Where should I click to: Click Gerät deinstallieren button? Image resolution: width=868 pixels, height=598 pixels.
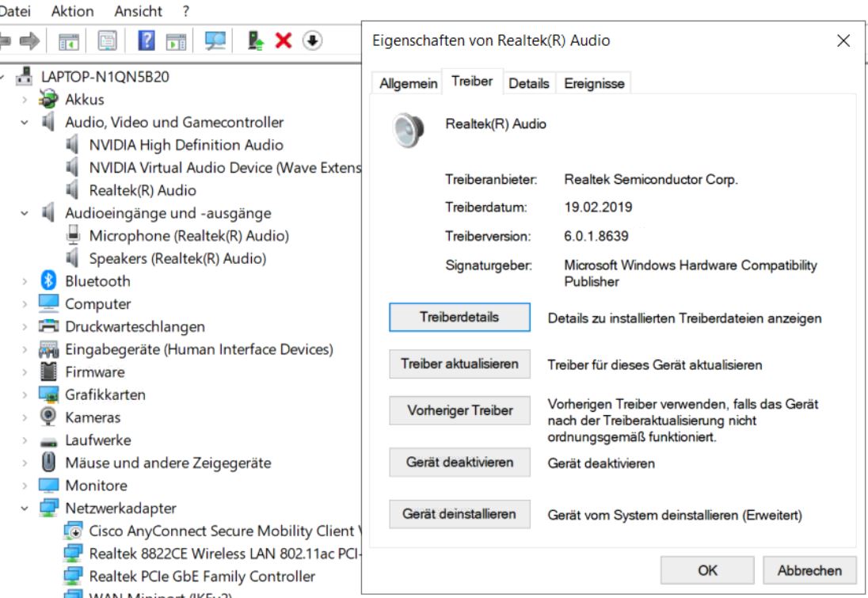point(459,514)
